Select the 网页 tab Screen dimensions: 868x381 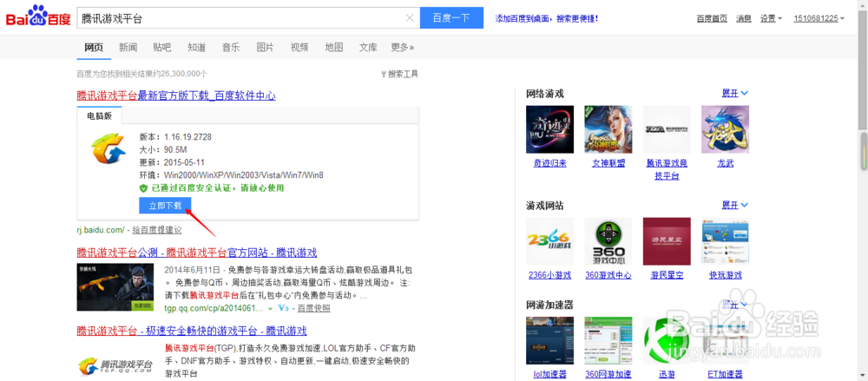(x=94, y=47)
